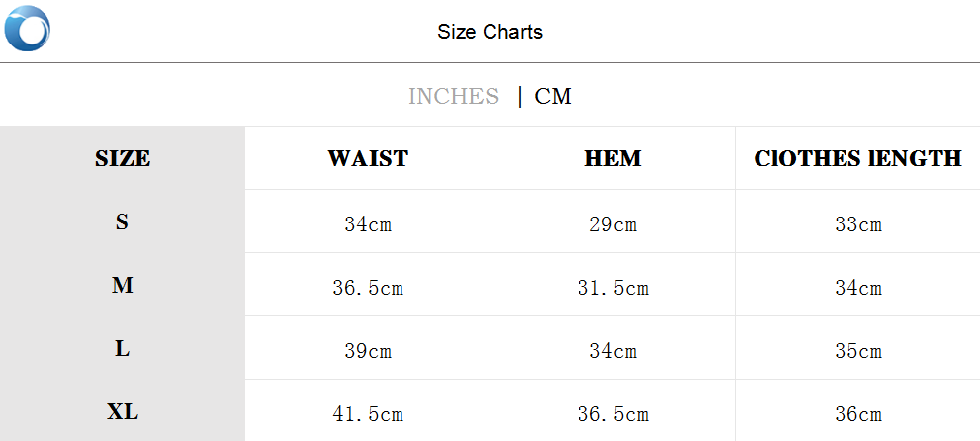Click the 29cm hem value
This screenshot has height=441, width=980.
pyautogui.click(x=613, y=224)
